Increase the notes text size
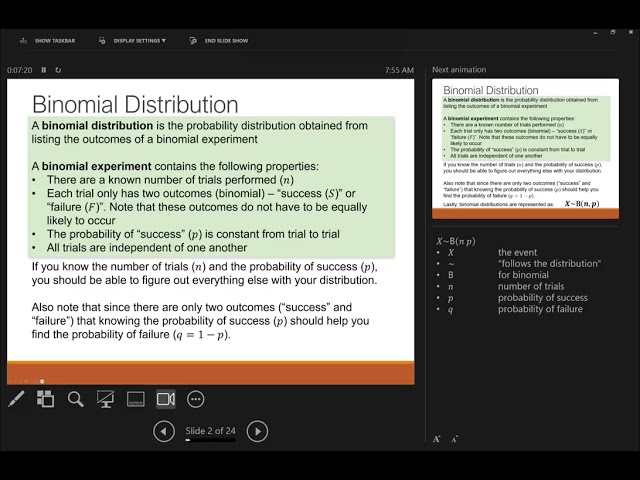 pos(437,439)
